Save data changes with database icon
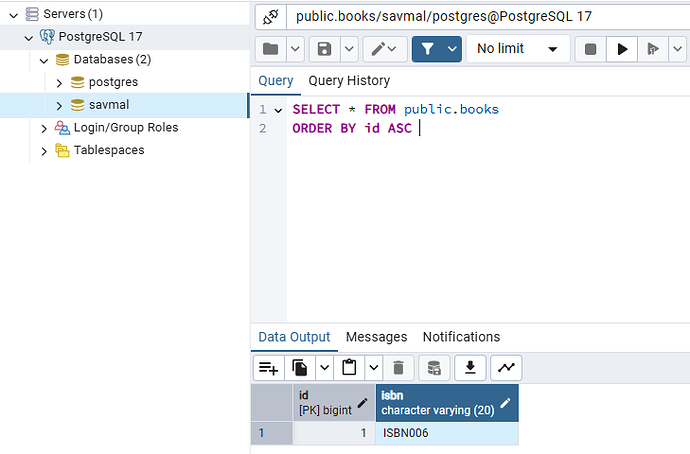Image resolution: width=690 pixels, height=454 pixels. coord(434,368)
